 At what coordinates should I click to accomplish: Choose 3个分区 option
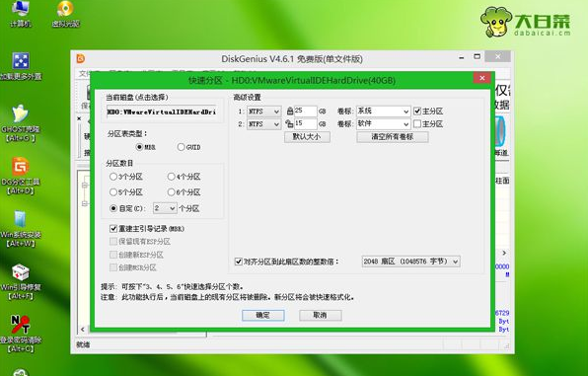(x=126, y=177)
